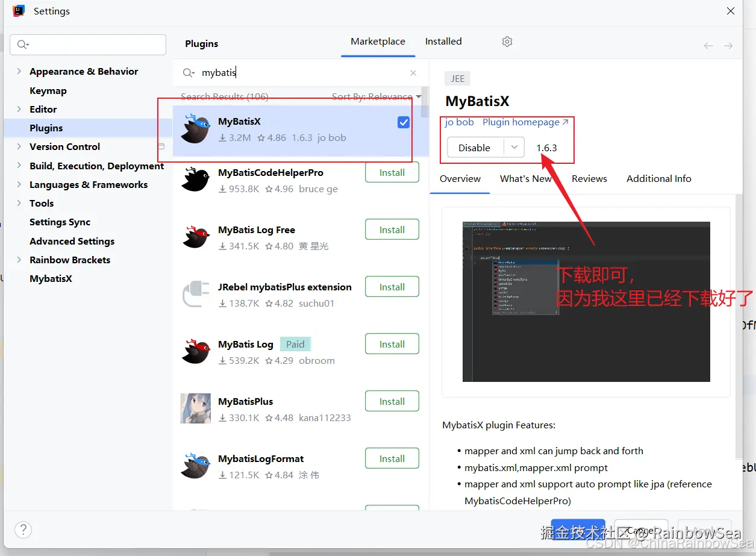Click the Paid tag on MyBatis Log
Viewport: 756px width, 556px height.
(x=295, y=344)
